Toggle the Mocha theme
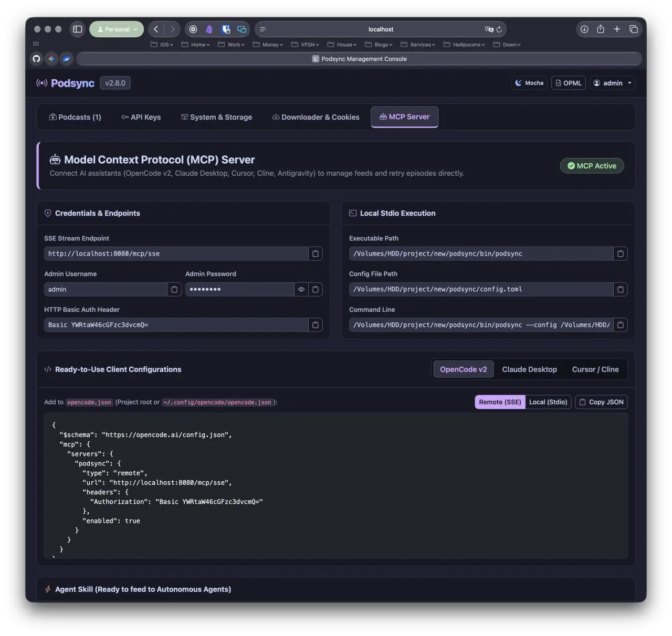The image size is (672, 636). [529, 83]
